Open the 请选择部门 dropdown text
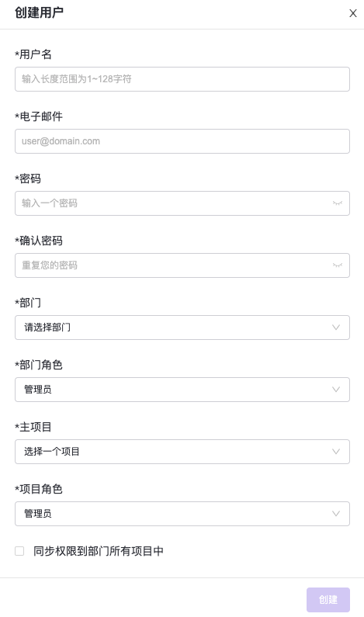The width and height of the screenshot is (364, 617). (x=47, y=328)
